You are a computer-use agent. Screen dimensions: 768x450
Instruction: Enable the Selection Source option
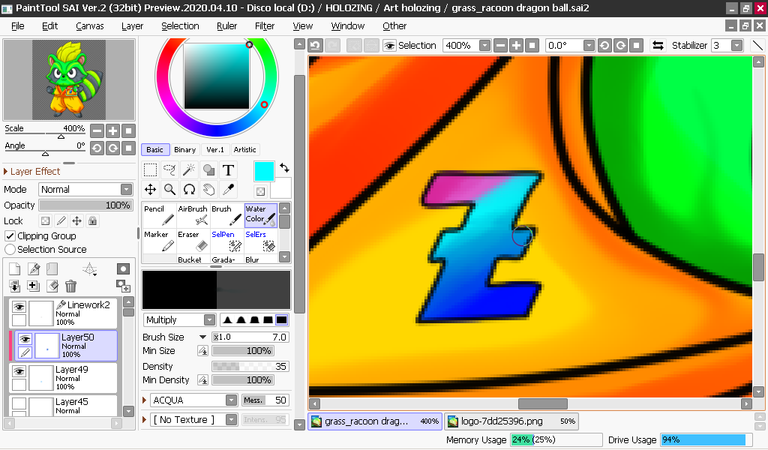point(10,249)
